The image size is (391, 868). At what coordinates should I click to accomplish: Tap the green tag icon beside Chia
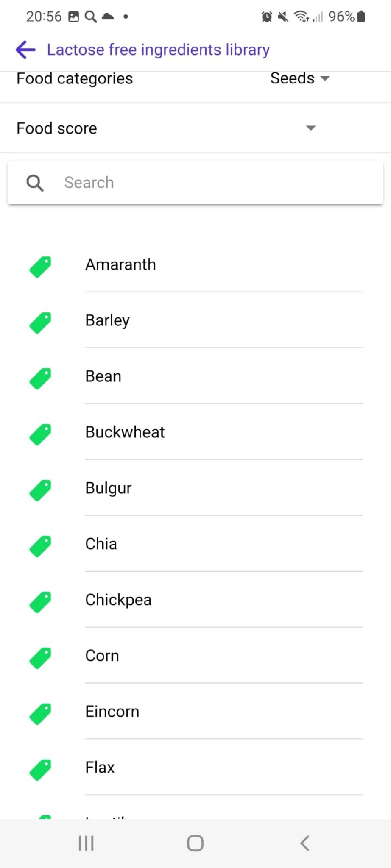click(40, 546)
